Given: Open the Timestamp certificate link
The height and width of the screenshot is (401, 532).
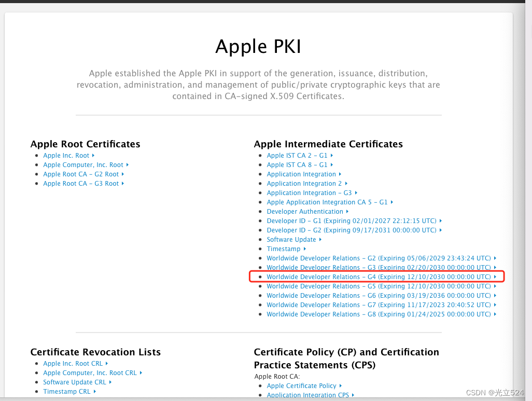Looking at the screenshot, I should [x=283, y=248].
